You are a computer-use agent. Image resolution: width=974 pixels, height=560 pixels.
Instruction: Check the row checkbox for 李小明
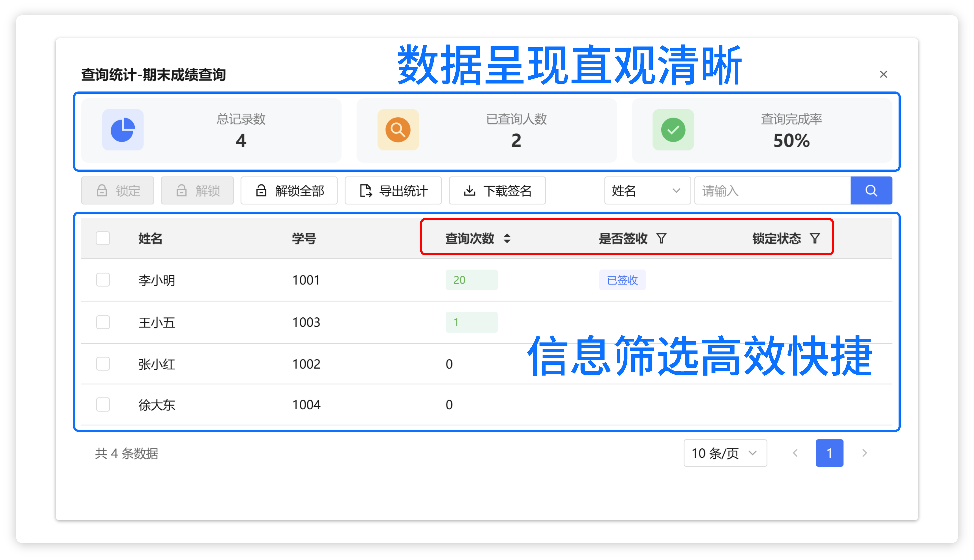pyautogui.click(x=103, y=280)
